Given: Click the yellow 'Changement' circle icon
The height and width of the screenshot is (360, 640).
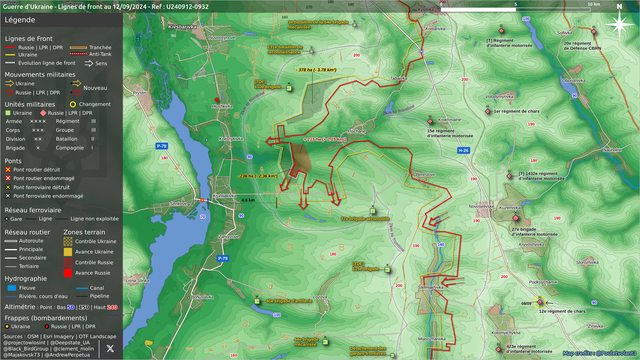Looking at the screenshot, I should [x=73, y=104].
